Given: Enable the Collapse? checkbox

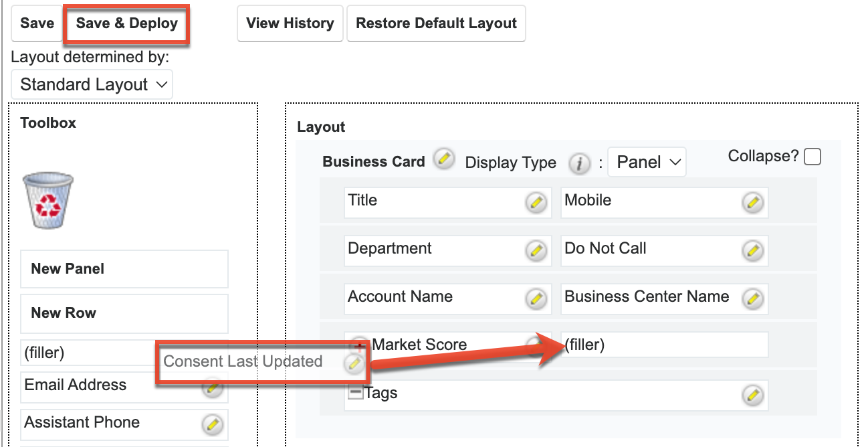Looking at the screenshot, I should (812, 156).
